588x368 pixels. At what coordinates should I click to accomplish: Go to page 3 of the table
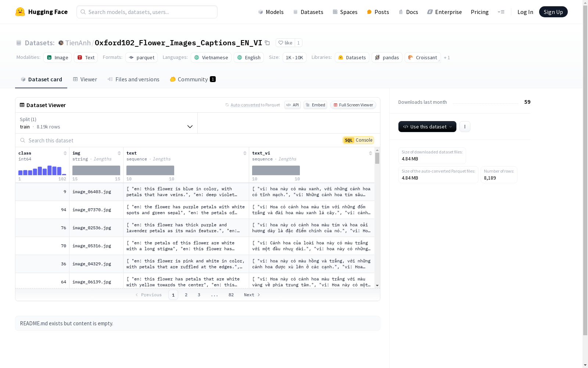coord(199,295)
